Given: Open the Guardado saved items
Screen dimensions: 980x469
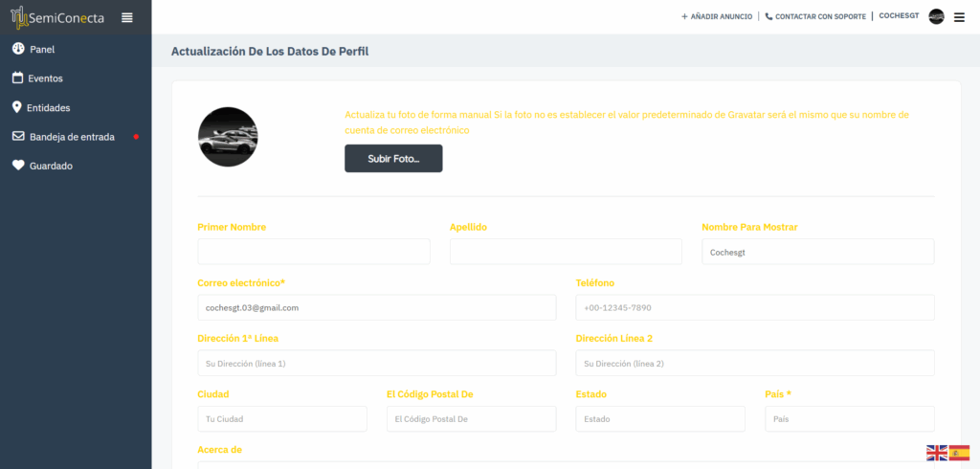Looking at the screenshot, I should pyautogui.click(x=50, y=166).
